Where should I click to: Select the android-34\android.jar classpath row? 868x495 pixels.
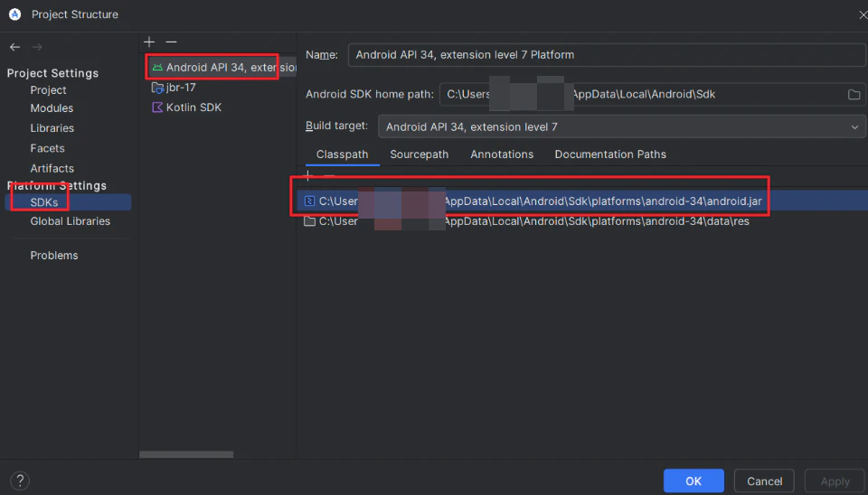pos(582,201)
